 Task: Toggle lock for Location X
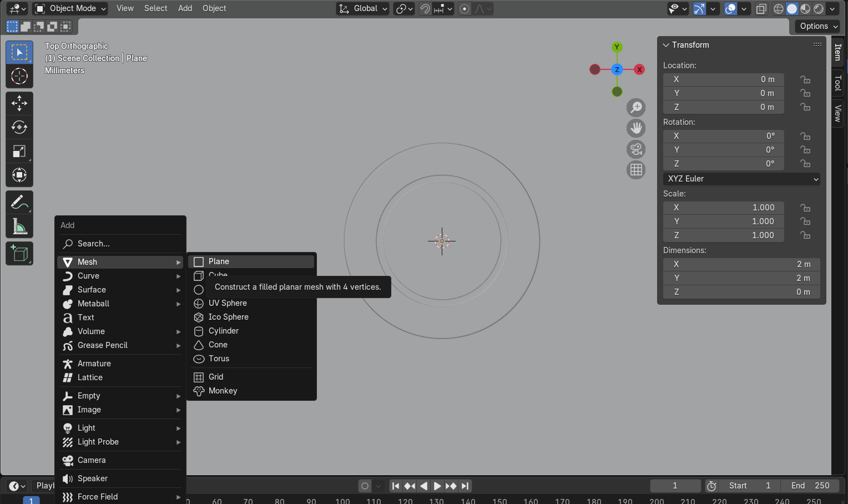click(805, 79)
